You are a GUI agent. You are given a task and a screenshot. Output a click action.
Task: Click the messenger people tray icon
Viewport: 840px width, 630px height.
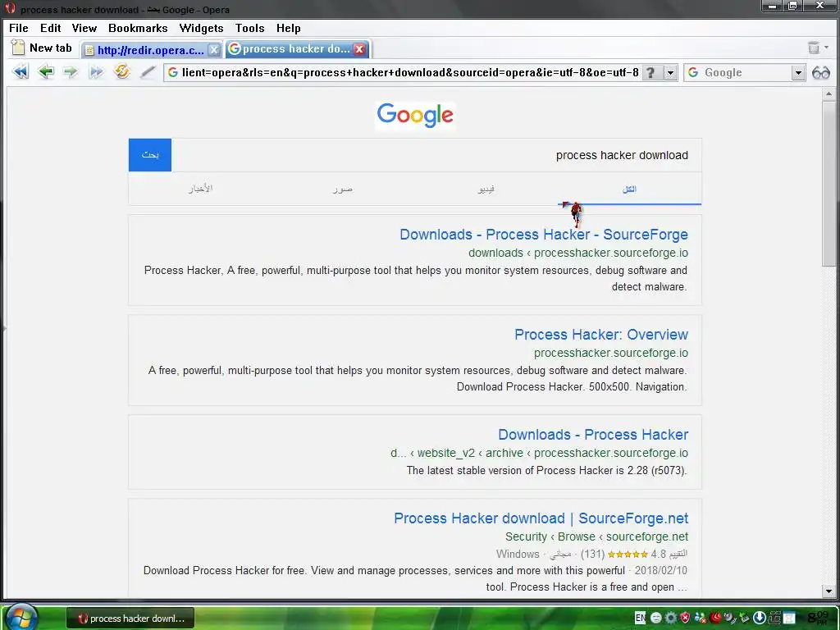point(701,618)
